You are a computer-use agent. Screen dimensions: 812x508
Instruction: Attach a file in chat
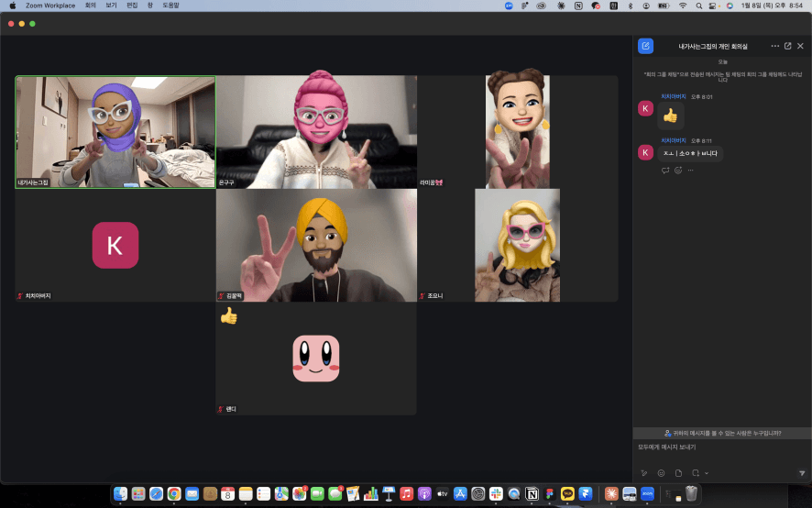click(678, 473)
